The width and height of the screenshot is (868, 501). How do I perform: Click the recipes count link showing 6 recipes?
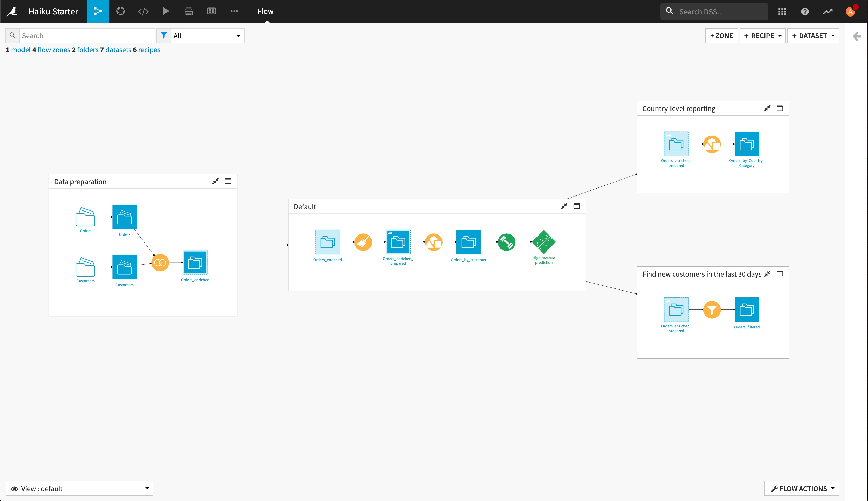tap(149, 50)
